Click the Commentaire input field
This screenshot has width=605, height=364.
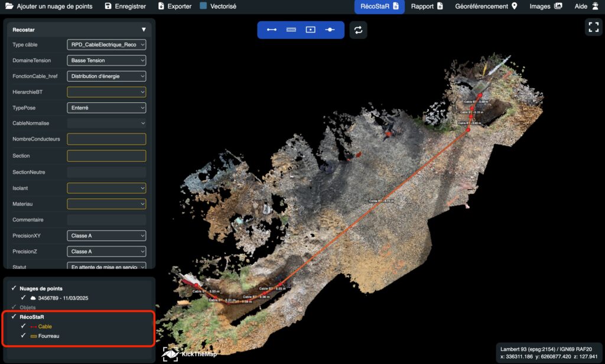point(106,220)
